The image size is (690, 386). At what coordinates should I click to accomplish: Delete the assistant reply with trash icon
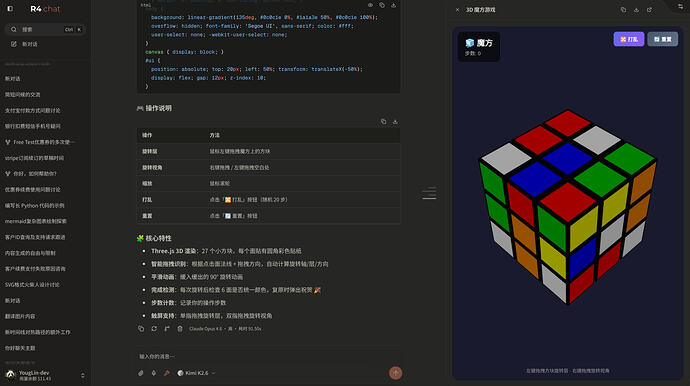(180, 329)
